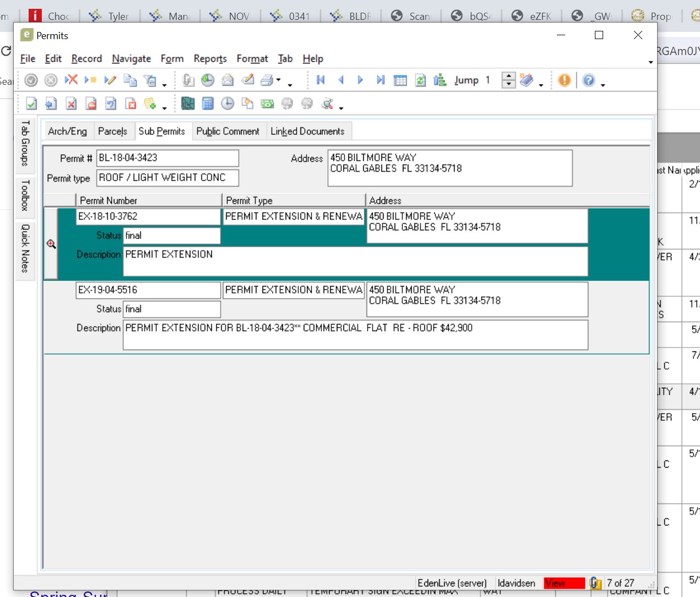Jump to the last record arrow
This screenshot has height=597, width=700.
tap(380, 80)
